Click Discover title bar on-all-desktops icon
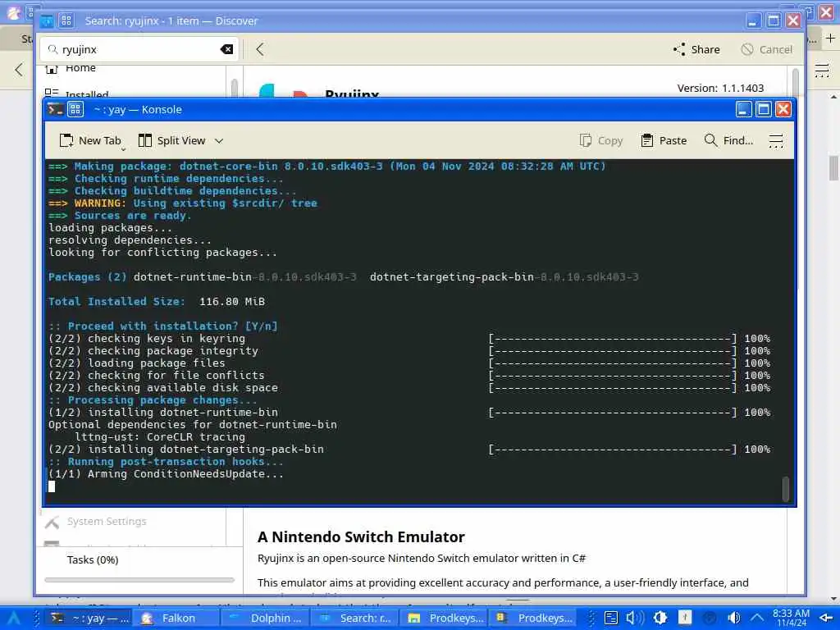Viewport: 840px width, 630px height. point(66,21)
